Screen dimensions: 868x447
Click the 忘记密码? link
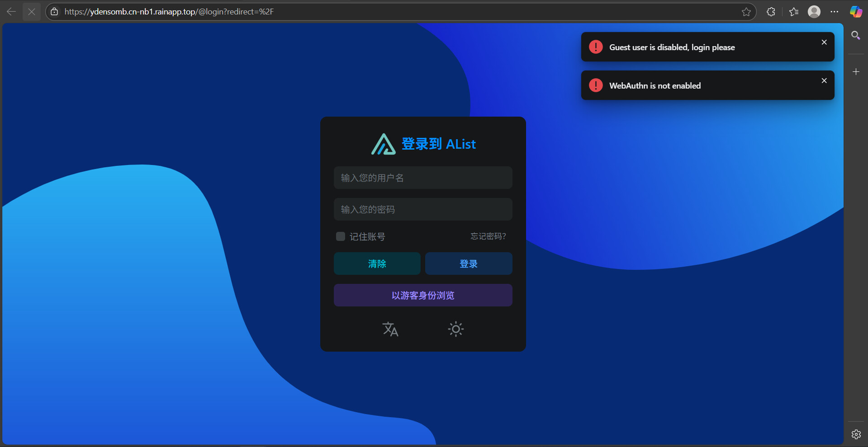tap(488, 236)
